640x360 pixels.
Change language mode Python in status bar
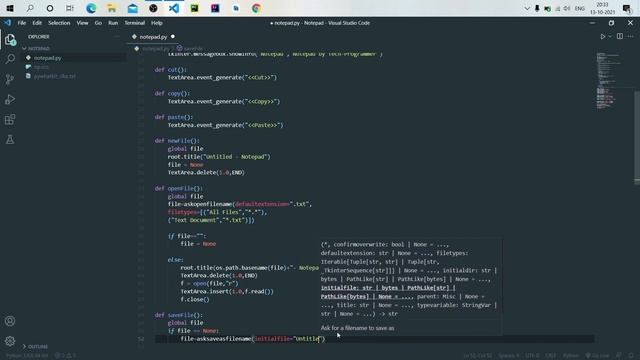pyautogui.click(x=571, y=356)
